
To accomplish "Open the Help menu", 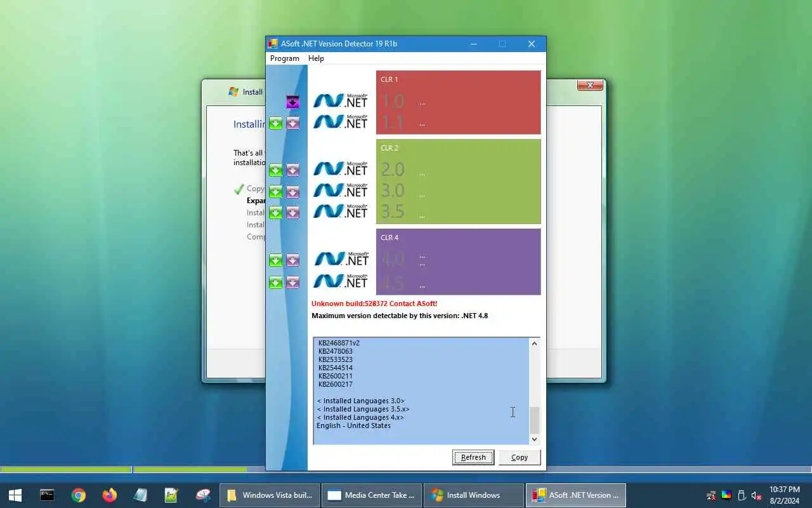I will coord(316,58).
